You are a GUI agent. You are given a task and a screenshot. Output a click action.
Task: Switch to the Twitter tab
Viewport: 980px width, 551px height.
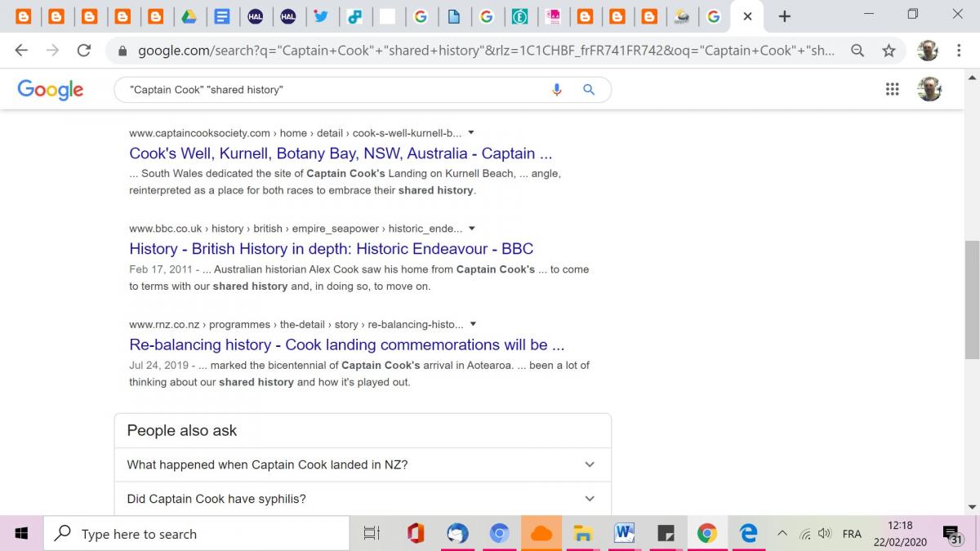tap(321, 16)
